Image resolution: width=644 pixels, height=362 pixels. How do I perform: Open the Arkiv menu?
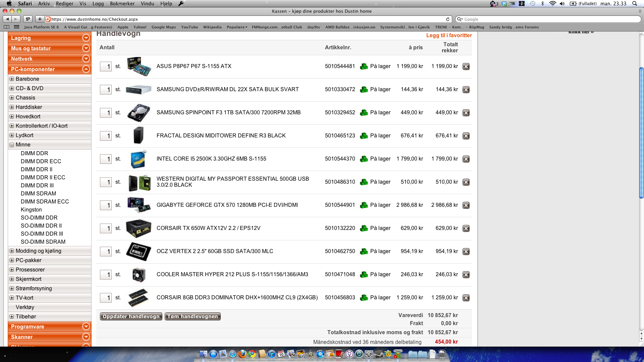click(x=44, y=3)
